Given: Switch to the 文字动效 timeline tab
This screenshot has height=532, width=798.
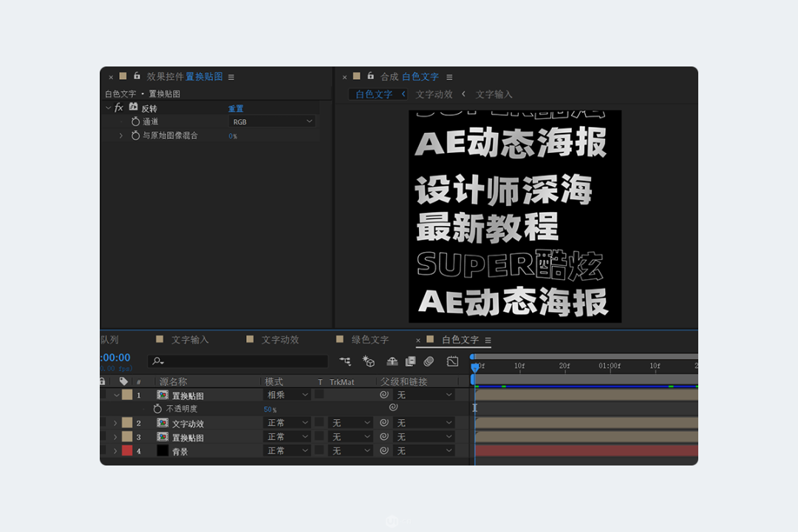Looking at the screenshot, I should [280, 340].
